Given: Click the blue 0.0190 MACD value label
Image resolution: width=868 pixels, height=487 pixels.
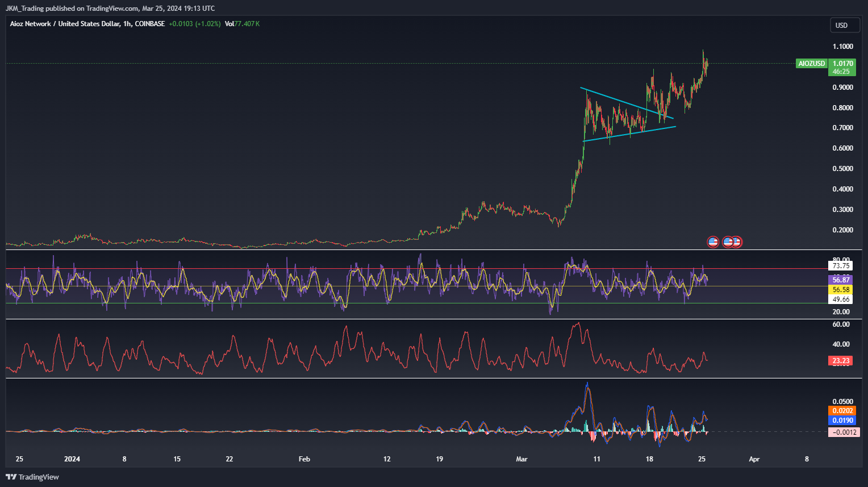Looking at the screenshot, I should click(x=842, y=421).
